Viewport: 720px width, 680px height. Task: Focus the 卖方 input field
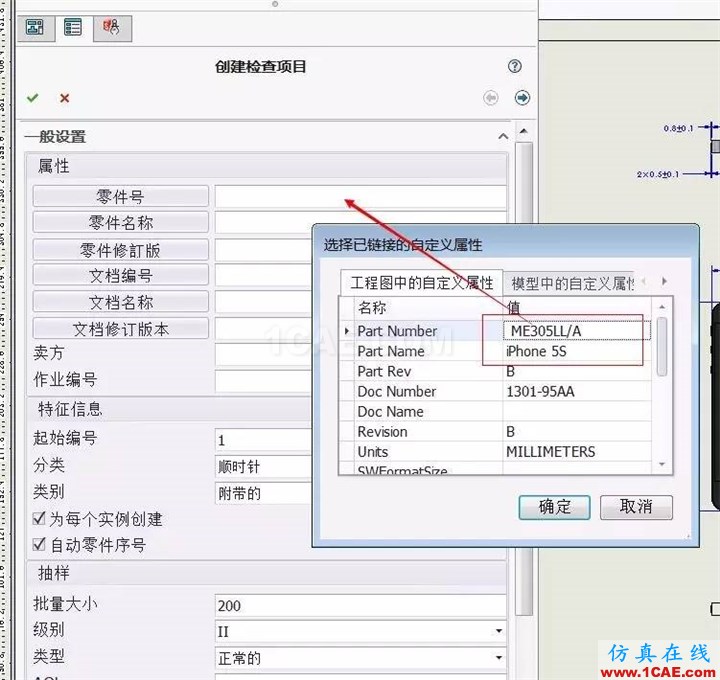264,354
